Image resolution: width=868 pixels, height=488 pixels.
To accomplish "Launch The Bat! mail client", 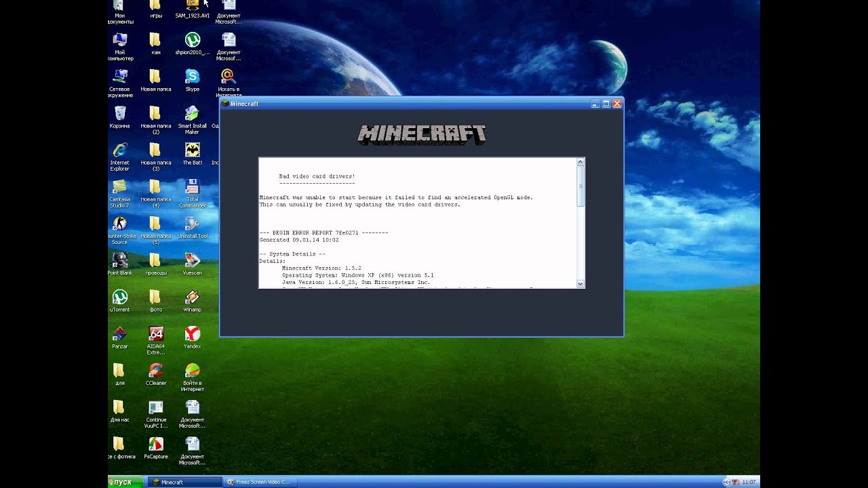I will coord(193,153).
